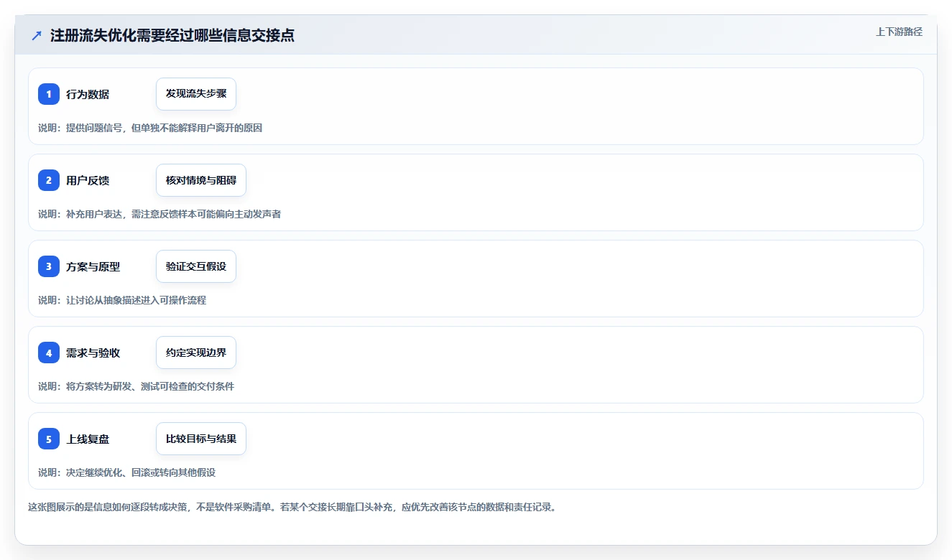This screenshot has width=952, height=560.
Task: Click the title 注册流失优化需要经过哪些信息交接点
Action: [x=172, y=35]
